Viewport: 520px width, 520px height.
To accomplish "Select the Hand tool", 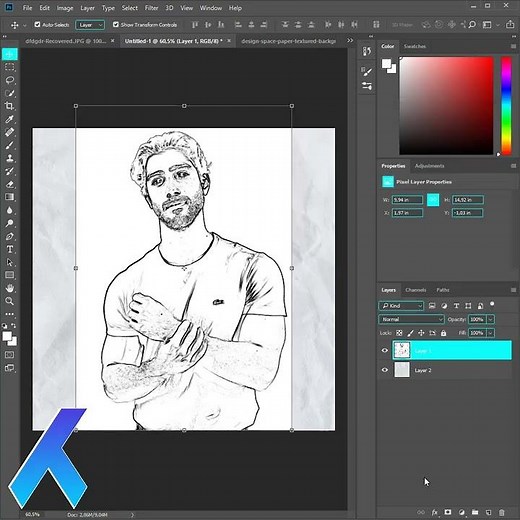I will (x=10, y=288).
